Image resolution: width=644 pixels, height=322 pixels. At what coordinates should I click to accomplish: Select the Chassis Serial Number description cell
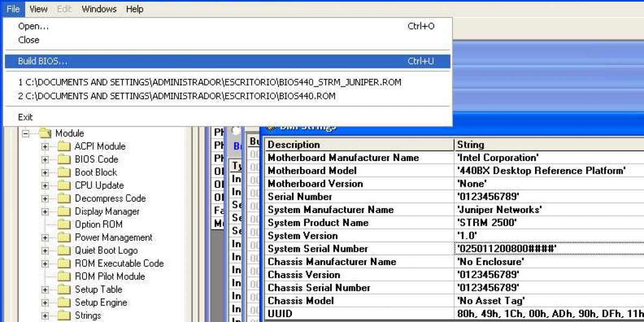(360, 288)
